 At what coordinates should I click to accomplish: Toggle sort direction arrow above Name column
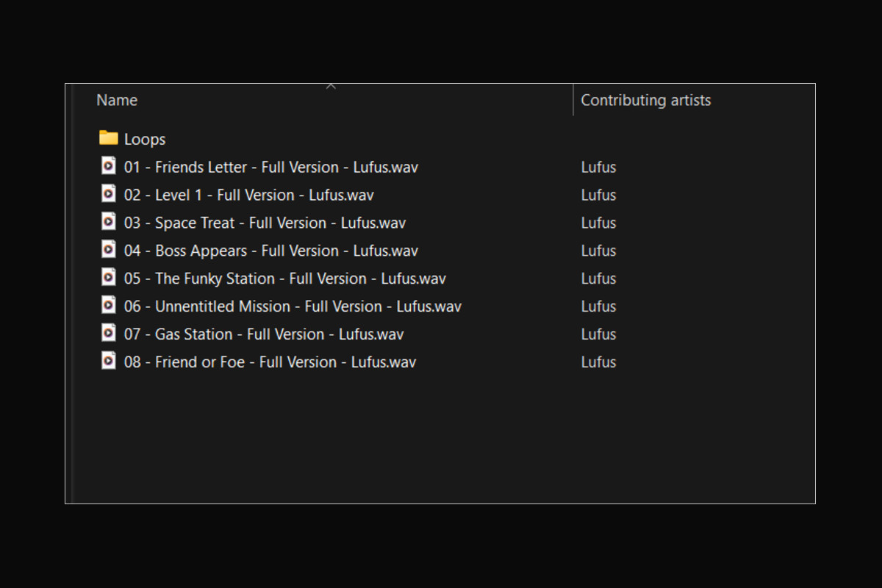(x=331, y=87)
